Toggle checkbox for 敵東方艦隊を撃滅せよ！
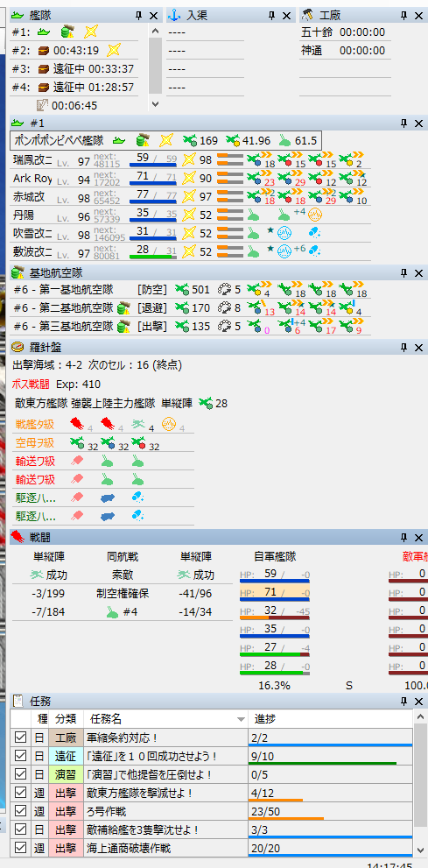 (x=20, y=792)
